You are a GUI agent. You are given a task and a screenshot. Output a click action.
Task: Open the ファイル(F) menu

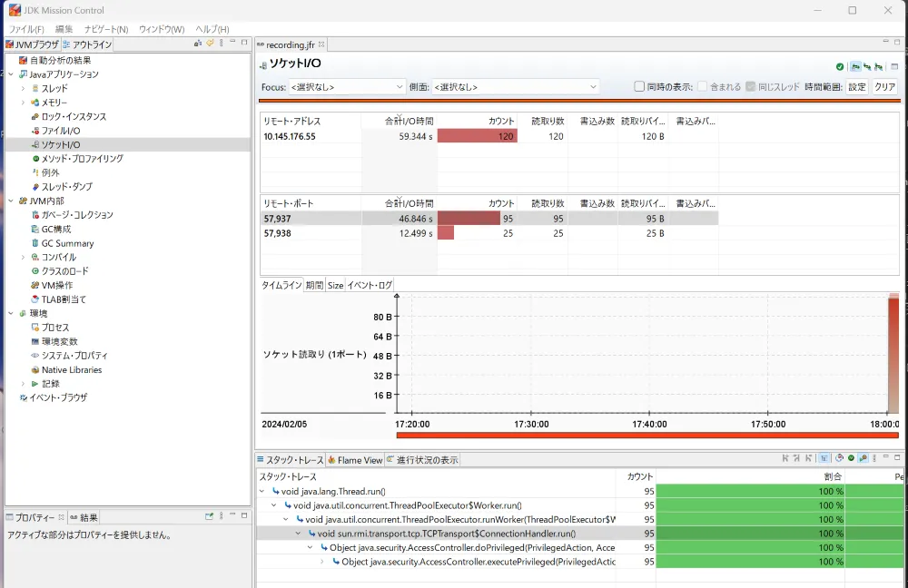tap(26, 29)
